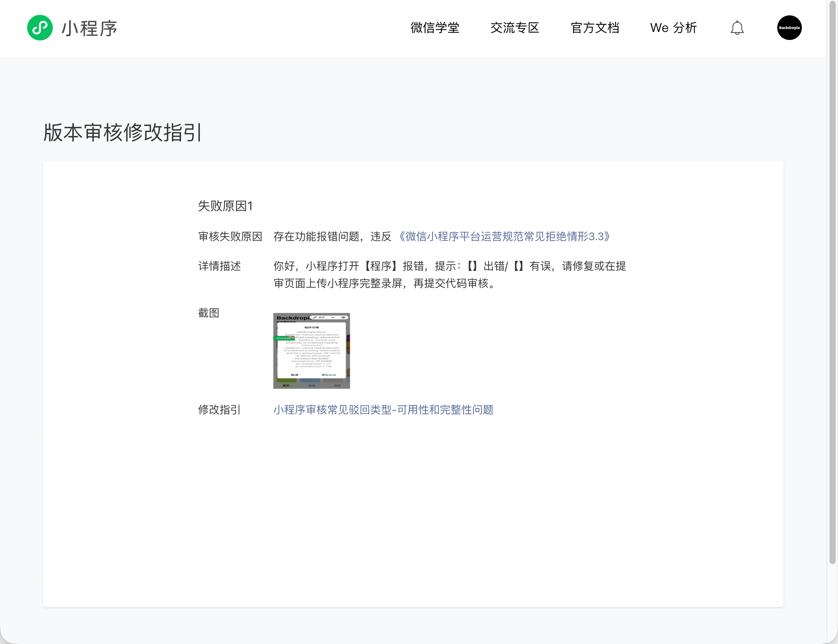
Task: Click the 重新启动 text in the screenshot thumbnail
Action: (x=329, y=375)
